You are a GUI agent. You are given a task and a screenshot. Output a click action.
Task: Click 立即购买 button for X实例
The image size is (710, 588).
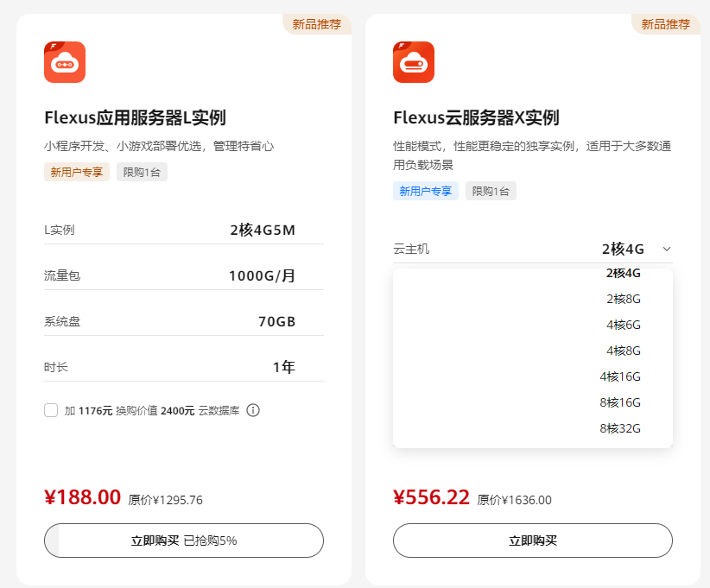point(532,541)
